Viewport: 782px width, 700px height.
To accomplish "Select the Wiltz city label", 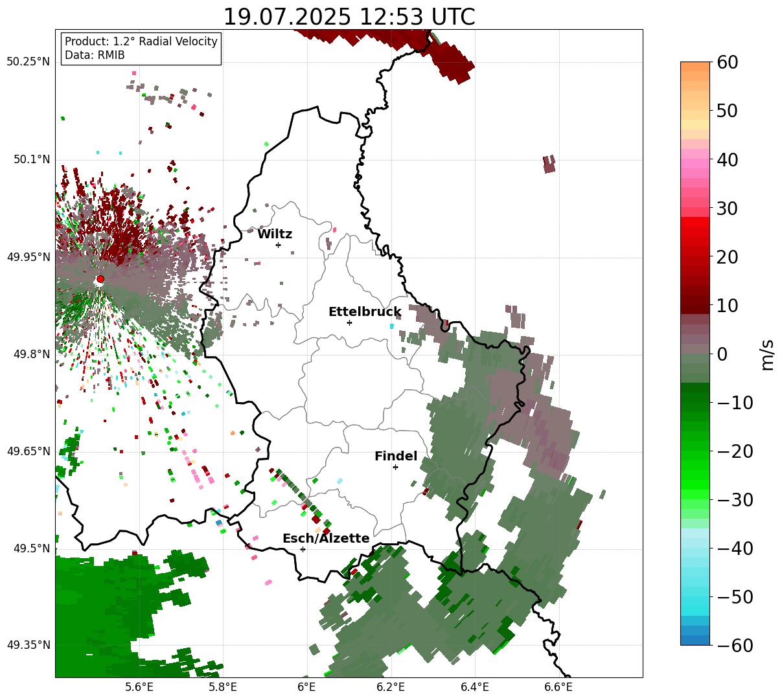I will point(275,234).
